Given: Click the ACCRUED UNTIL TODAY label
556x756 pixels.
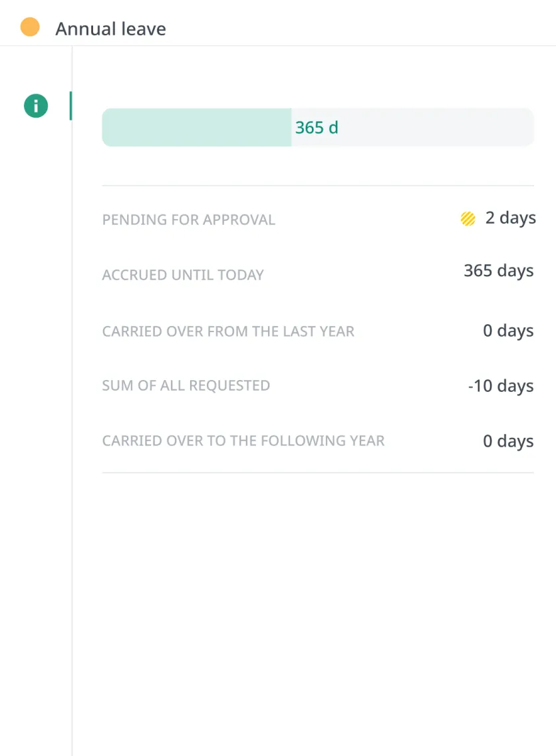Looking at the screenshot, I should coord(183,274).
